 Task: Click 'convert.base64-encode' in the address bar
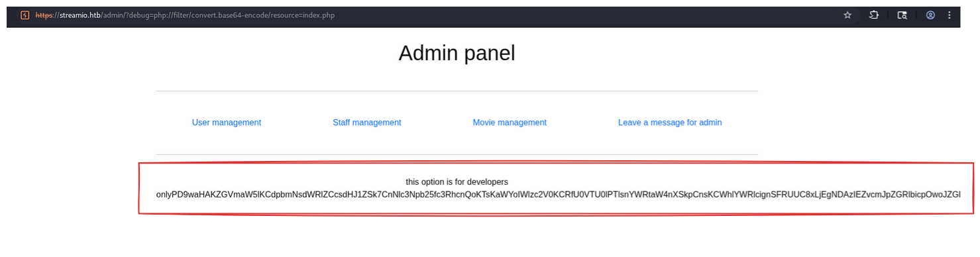229,15
